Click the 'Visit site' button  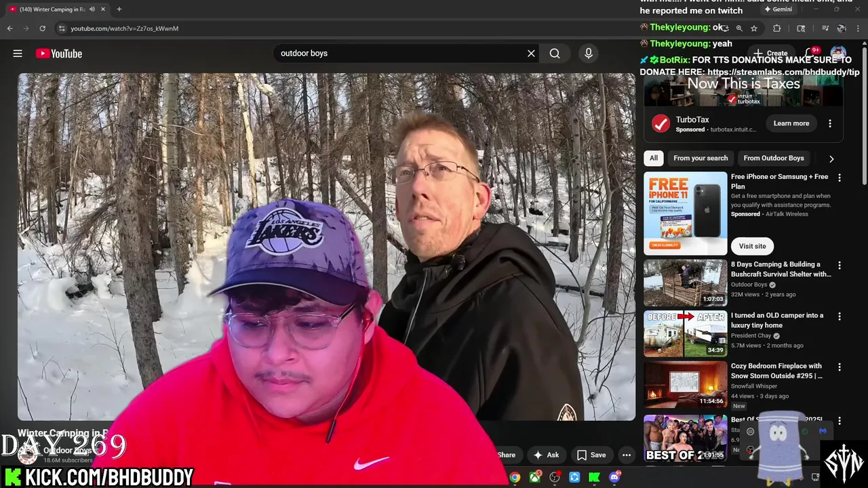[x=752, y=246]
